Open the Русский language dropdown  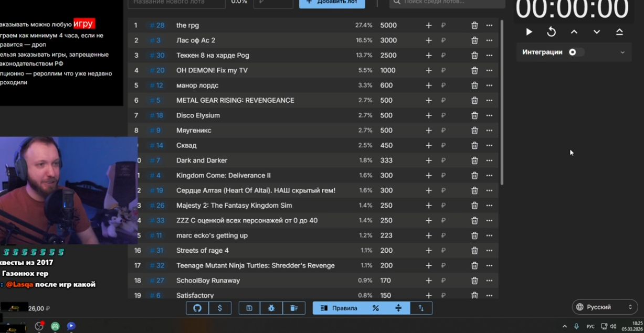(605, 307)
